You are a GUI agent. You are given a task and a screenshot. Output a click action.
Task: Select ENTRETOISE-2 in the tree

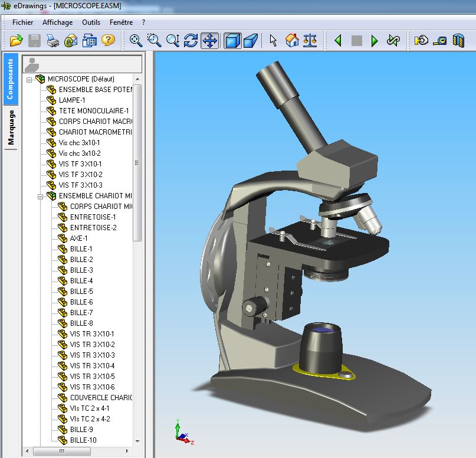pyautogui.click(x=93, y=228)
